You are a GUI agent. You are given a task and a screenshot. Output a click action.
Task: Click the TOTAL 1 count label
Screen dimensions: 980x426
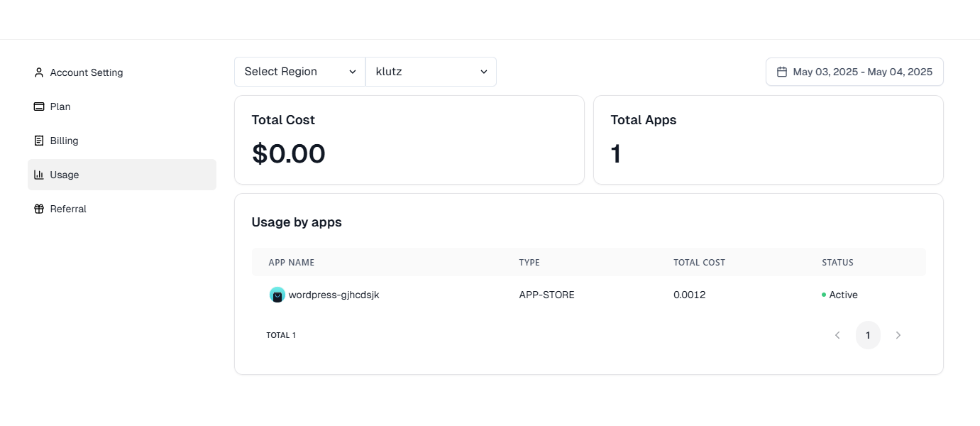pyautogui.click(x=281, y=335)
